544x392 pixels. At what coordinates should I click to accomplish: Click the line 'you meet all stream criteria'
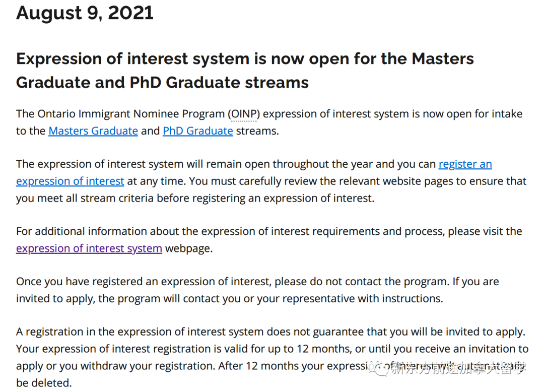[195, 198]
